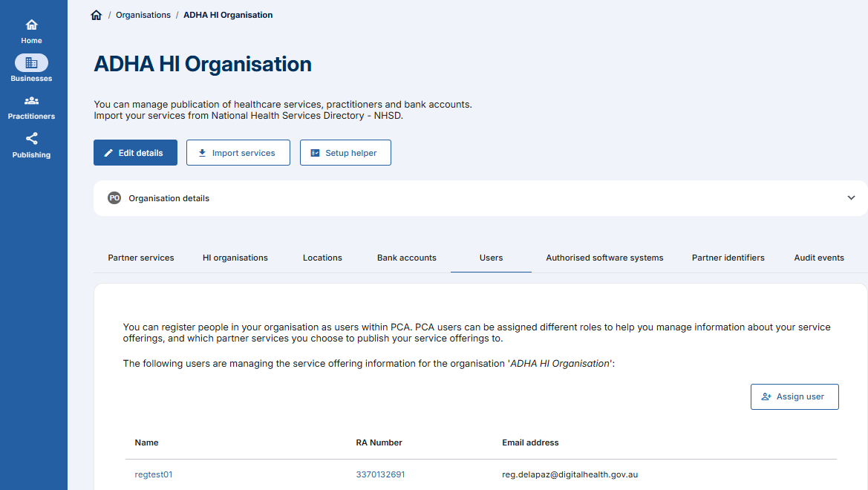Click the RA Number column header

point(379,442)
